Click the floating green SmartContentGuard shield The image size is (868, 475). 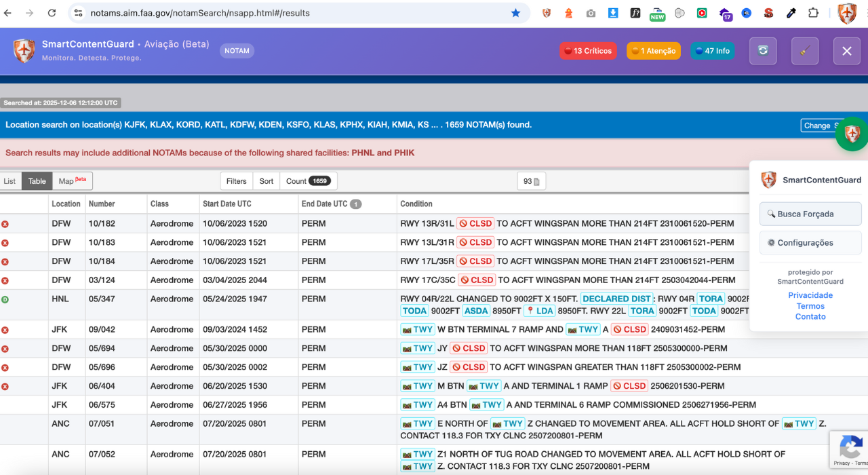point(852,134)
